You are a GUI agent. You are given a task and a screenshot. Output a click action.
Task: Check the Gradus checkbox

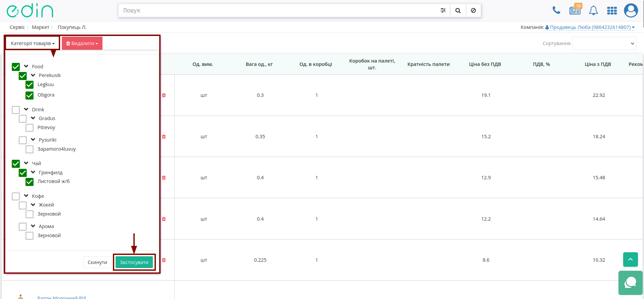click(23, 119)
